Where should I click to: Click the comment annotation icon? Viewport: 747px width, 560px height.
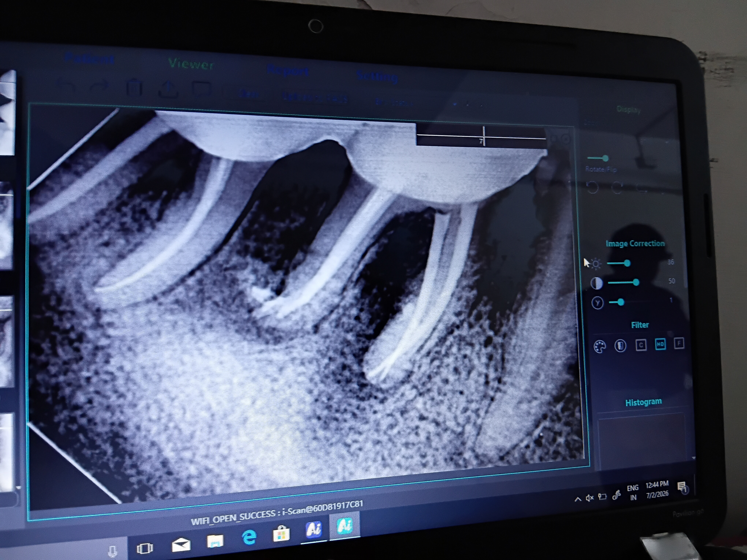(202, 90)
